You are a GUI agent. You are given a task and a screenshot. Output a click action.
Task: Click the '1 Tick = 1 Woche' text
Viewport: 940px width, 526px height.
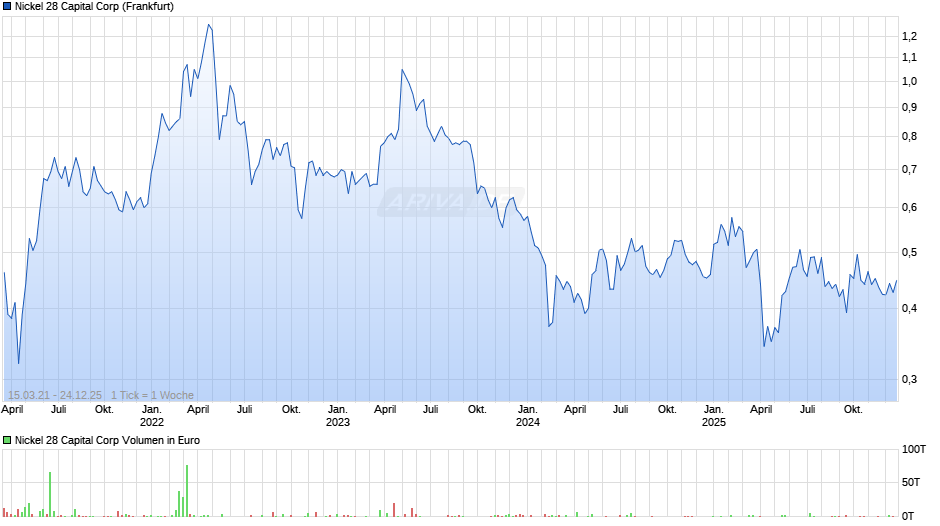coord(152,395)
